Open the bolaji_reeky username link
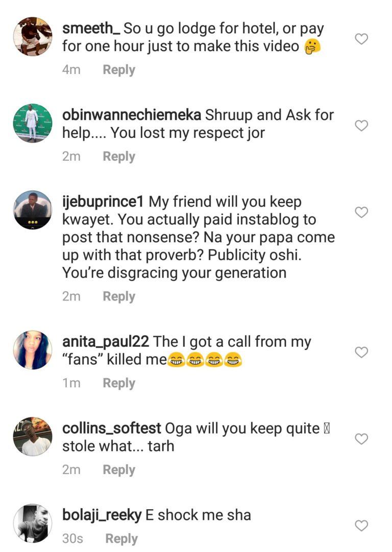 click(102, 515)
